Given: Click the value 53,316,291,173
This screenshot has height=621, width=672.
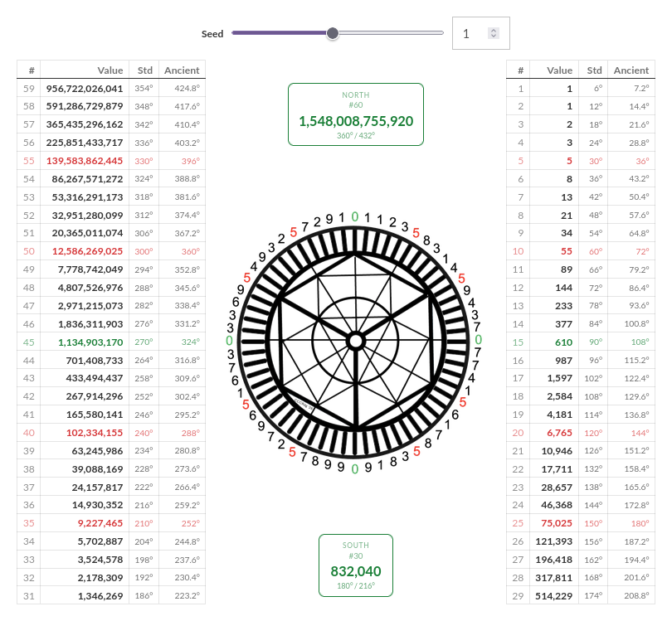Looking at the screenshot, I should pos(87,197).
